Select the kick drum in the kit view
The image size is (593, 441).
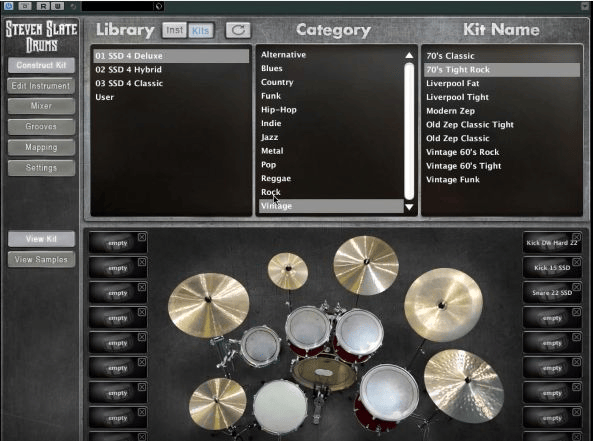click(x=324, y=373)
